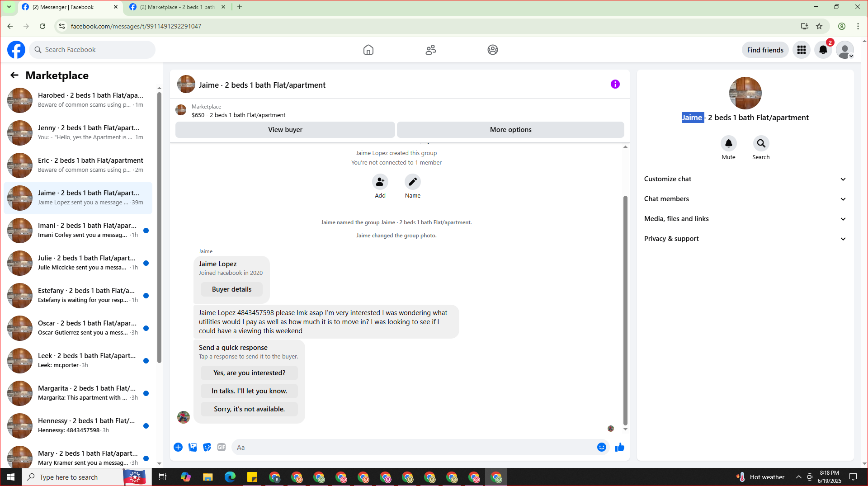Show hidden system tray icons
Screen dimensions: 868x486
tap(799, 477)
